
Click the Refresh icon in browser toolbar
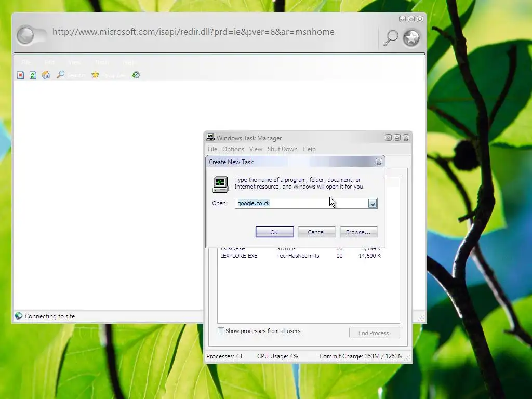pos(33,75)
